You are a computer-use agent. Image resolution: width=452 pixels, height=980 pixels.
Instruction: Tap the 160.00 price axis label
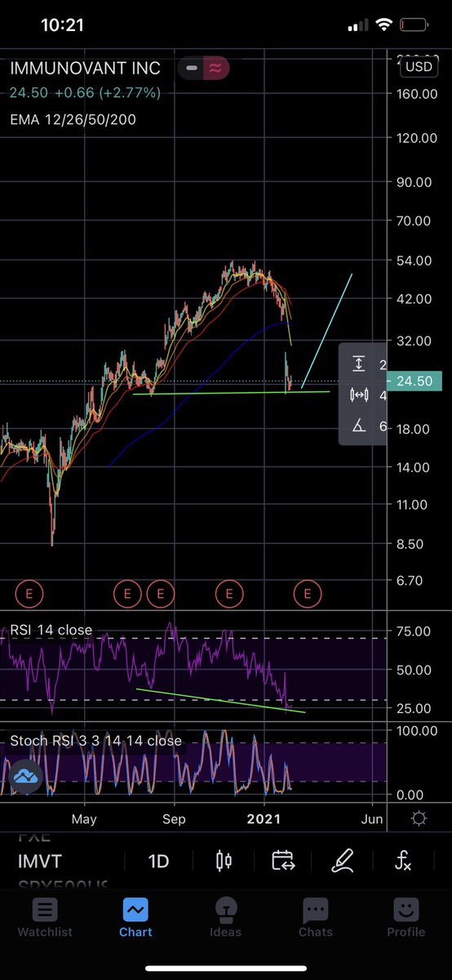(419, 94)
